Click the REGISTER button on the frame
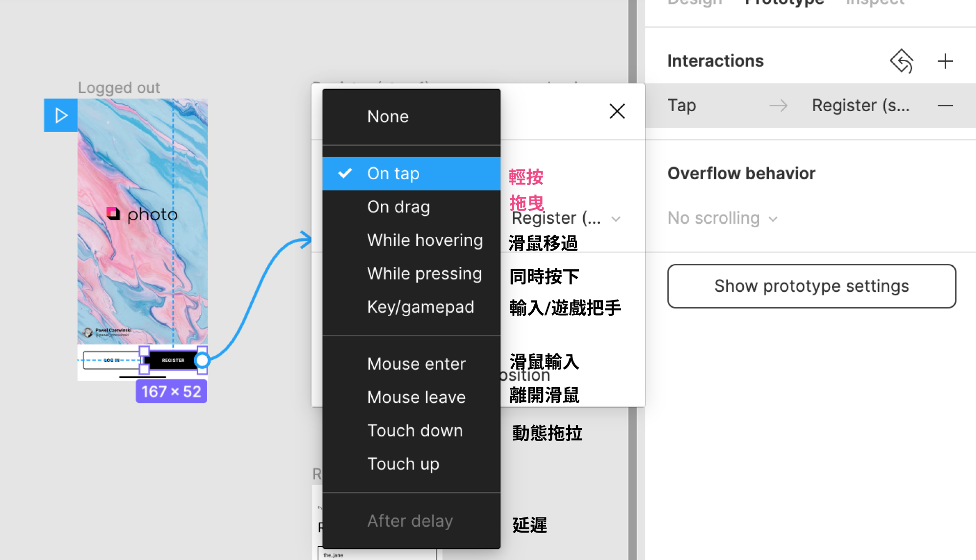Image resolution: width=976 pixels, height=560 pixels. (172, 360)
